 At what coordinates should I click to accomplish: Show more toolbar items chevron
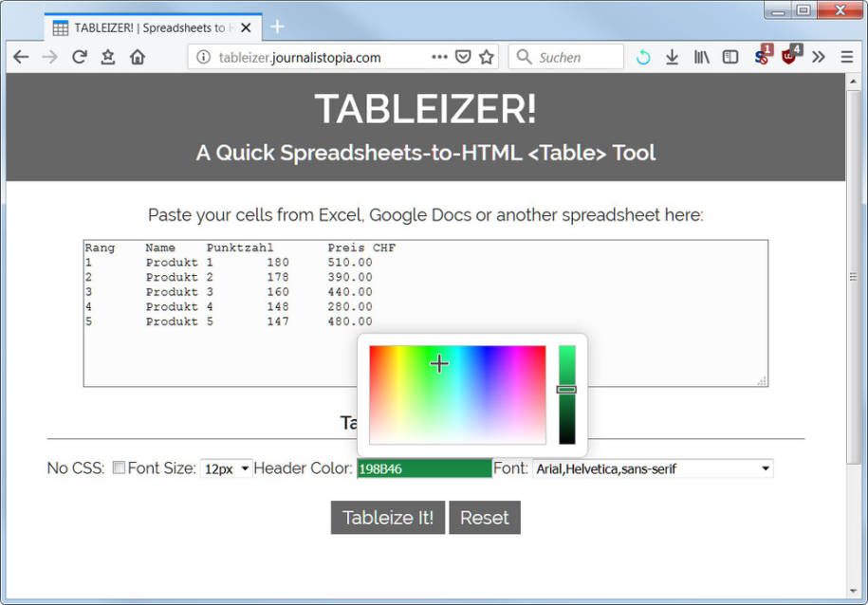[x=818, y=57]
